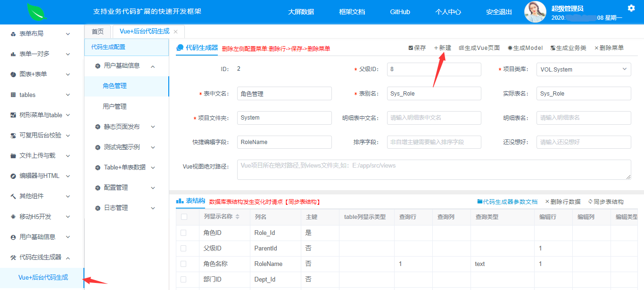Click 同步表结构 button
Viewport: 644px width, 290px height.
[606, 201]
